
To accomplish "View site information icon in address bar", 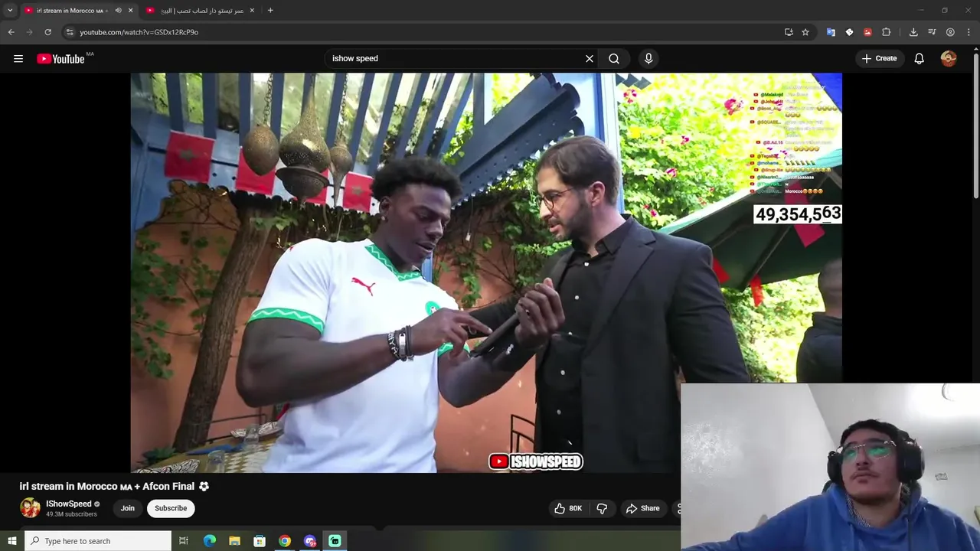I will [x=70, y=32].
